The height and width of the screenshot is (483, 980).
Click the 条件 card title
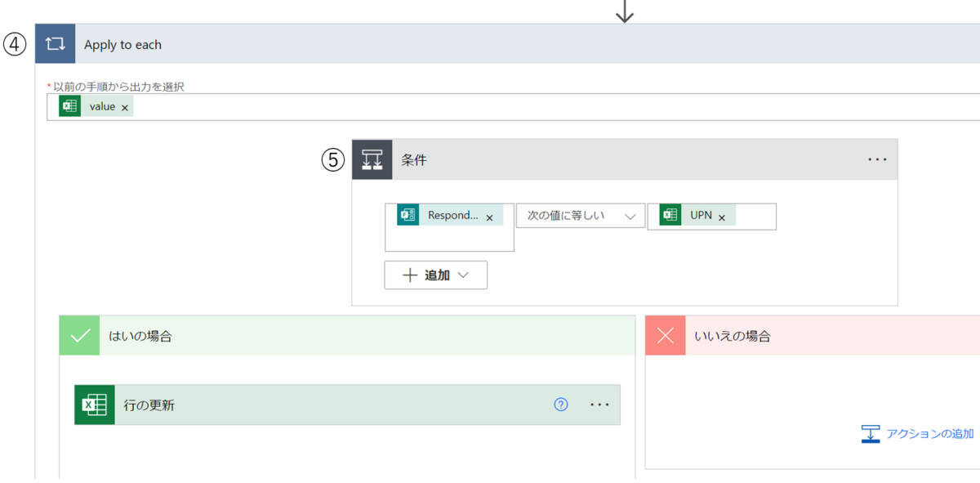click(x=414, y=160)
